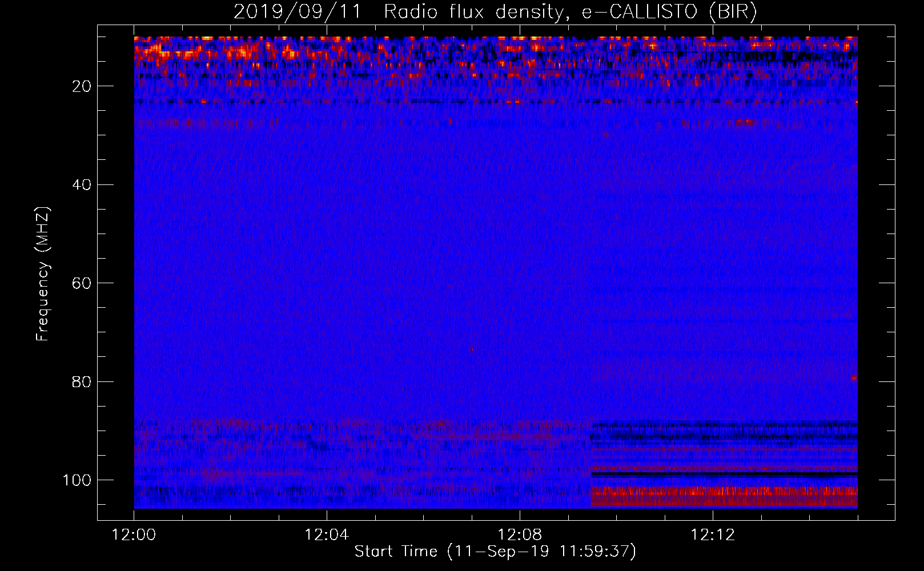Click the '40' frequency tick label

pyautogui.click(x=82, y=185)
